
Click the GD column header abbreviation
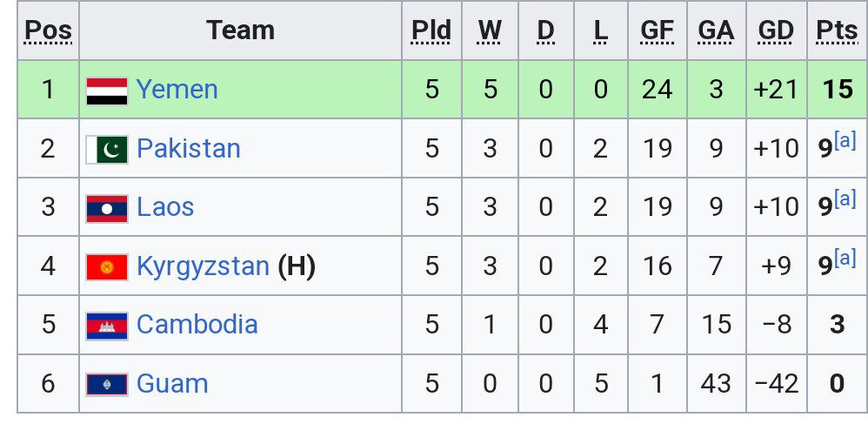pos(776,30)
